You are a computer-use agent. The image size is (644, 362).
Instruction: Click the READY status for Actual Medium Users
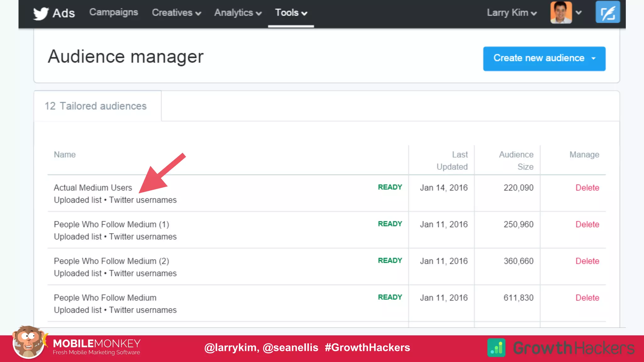(390, 187)
